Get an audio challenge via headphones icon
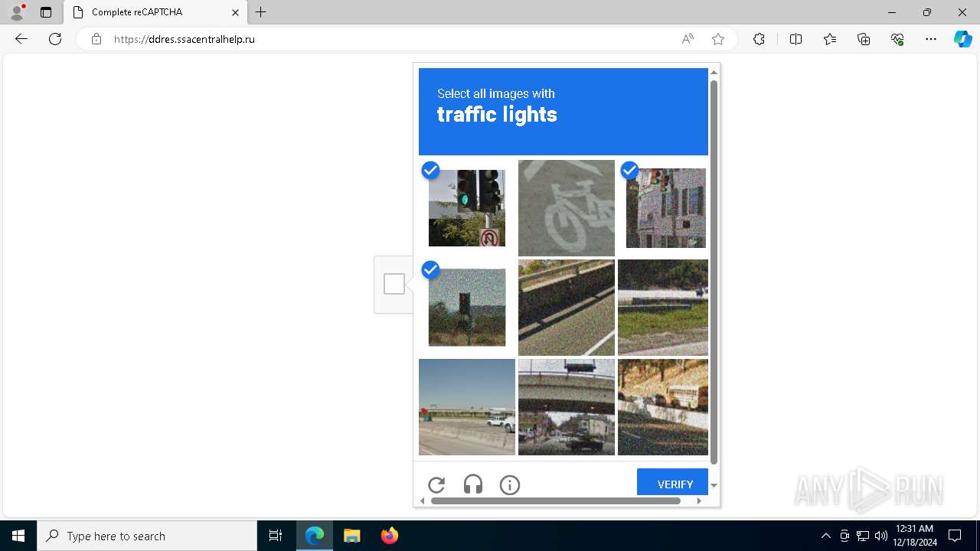980x551 pixels. [473, 484]
